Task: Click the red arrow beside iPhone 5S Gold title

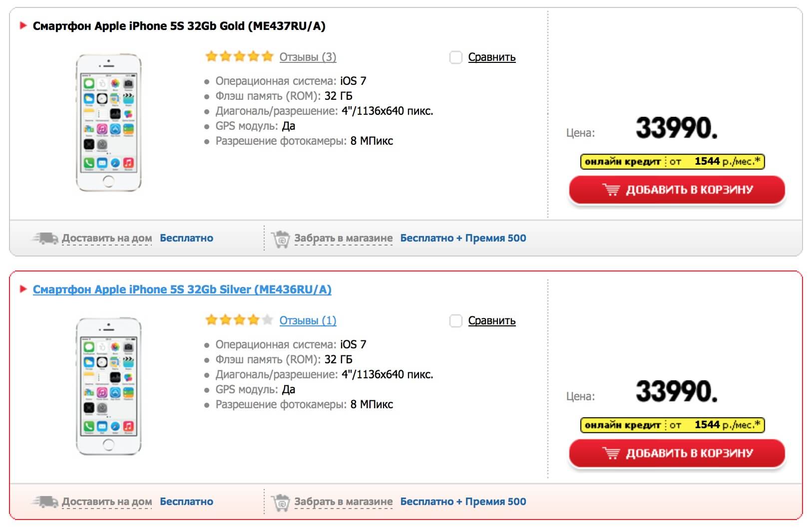Action: coord(23,25)
